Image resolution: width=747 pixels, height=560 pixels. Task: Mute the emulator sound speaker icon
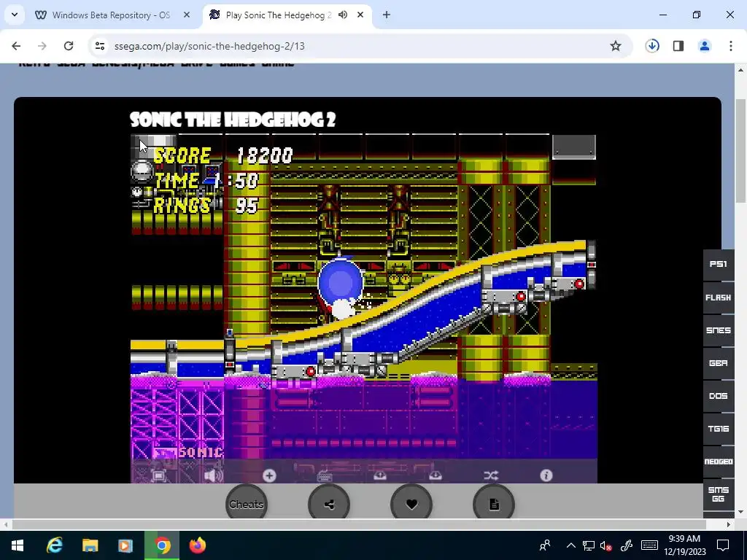[x=214, y=475]
